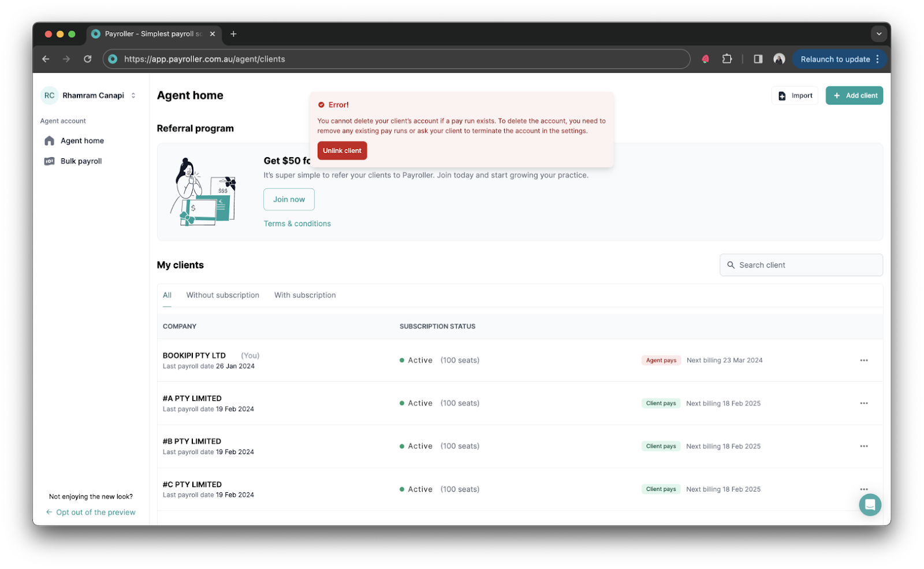Click Active status for BOOKIPI PTY LTD
The height and width of the screenshot is (569, 924).
click(x=416, y=360)
